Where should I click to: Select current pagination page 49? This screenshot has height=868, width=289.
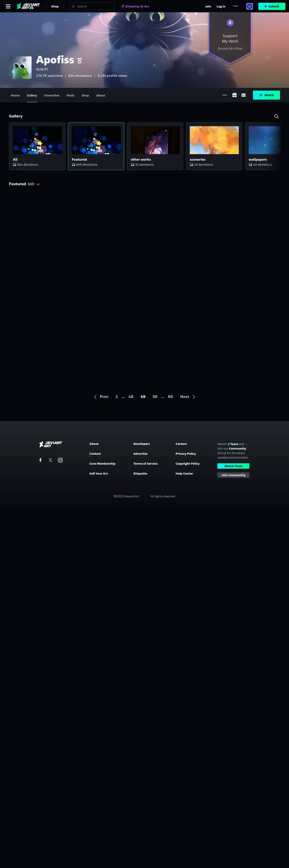click(143, 397)
